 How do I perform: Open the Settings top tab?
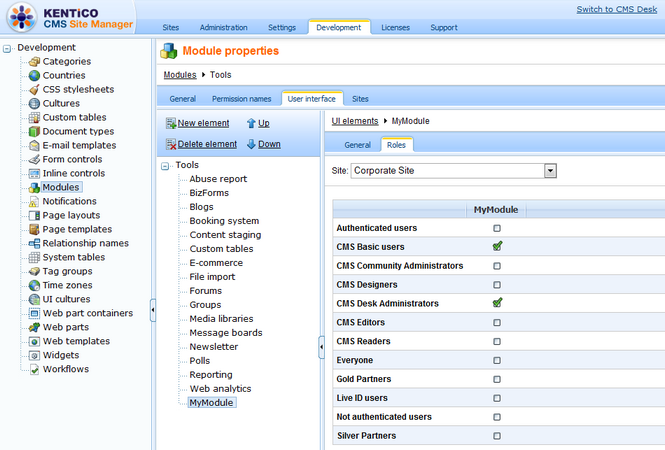282,28
